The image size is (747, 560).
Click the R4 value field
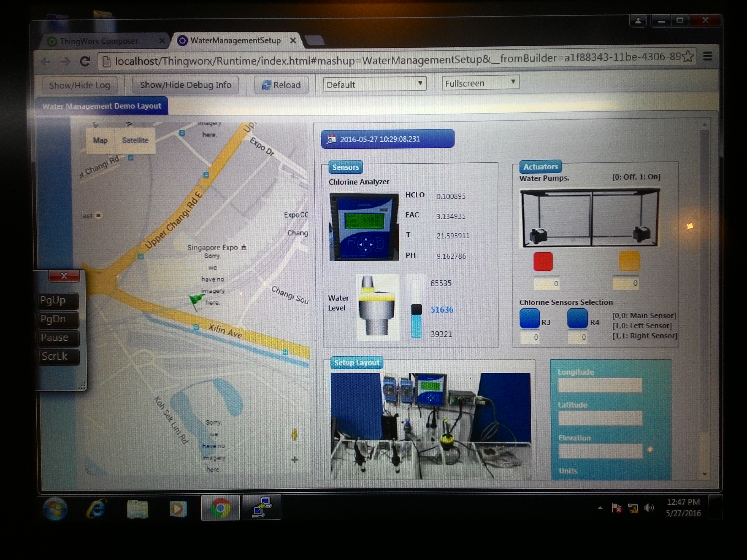[577, 337]
